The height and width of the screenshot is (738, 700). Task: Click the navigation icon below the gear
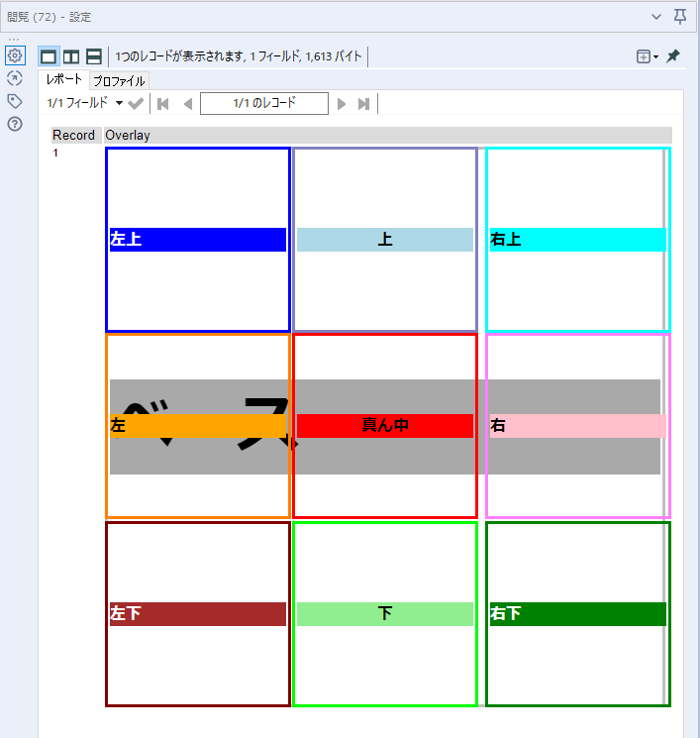click(15, 78)
